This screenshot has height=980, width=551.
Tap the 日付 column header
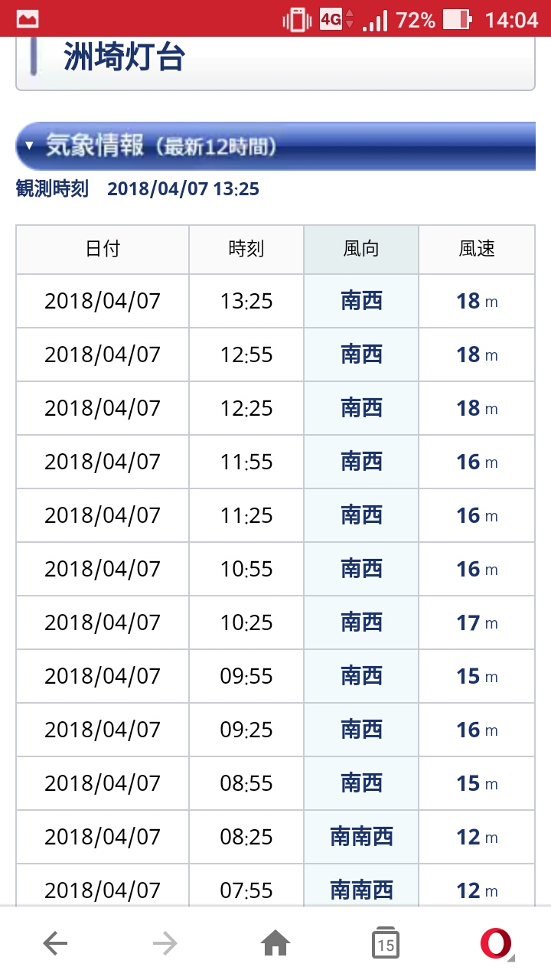point(103,249)
